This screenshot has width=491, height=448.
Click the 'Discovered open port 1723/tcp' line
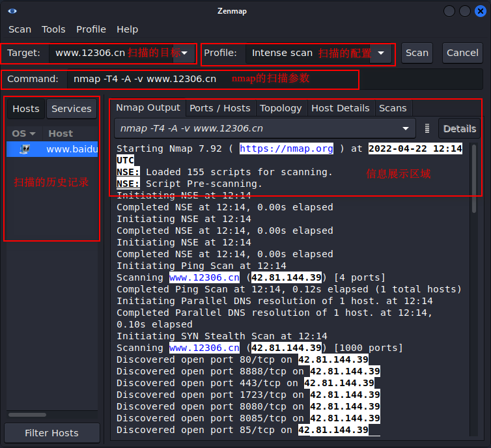pos(248,395)
